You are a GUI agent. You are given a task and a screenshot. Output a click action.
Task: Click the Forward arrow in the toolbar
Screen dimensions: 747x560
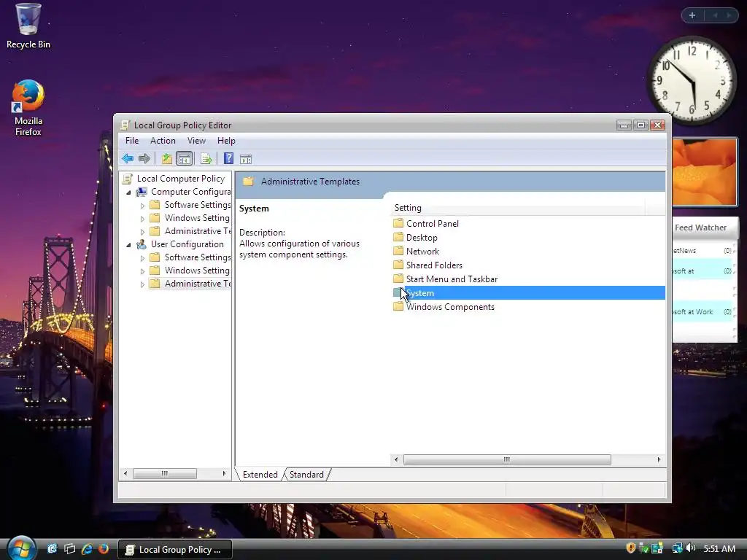click(x=144, y=158)
